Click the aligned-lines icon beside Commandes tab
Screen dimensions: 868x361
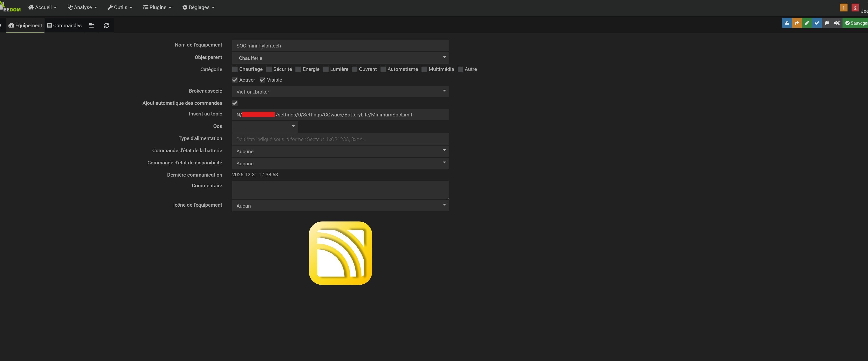(91, 25)
